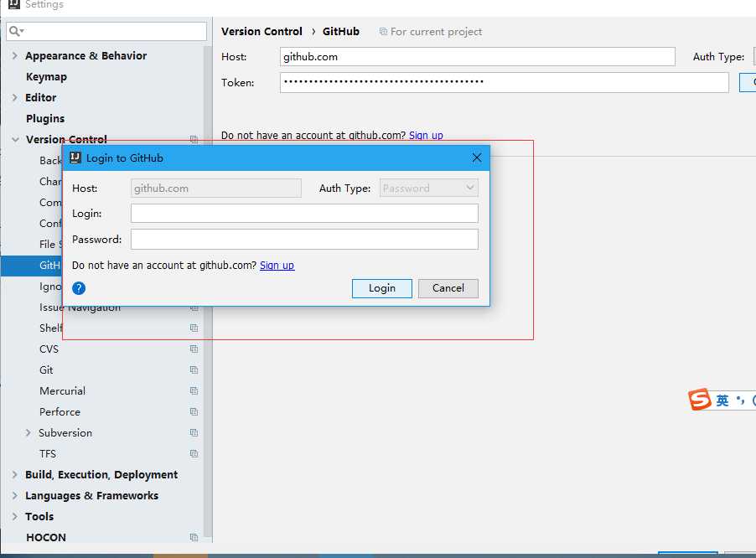Click project-level icon beside Git
Screen dimensions: 756x558
point(194,370)
